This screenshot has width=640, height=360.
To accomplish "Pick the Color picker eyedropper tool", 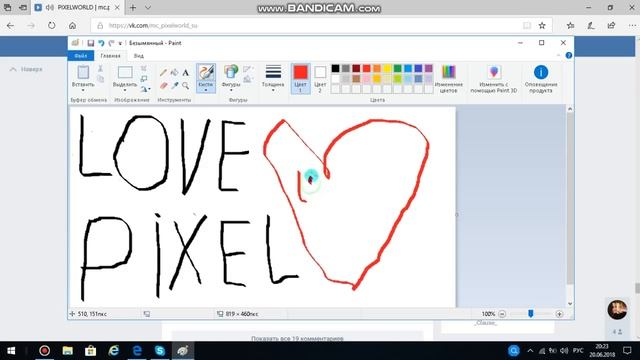I will pyautogui.click(x=174, y=85).
